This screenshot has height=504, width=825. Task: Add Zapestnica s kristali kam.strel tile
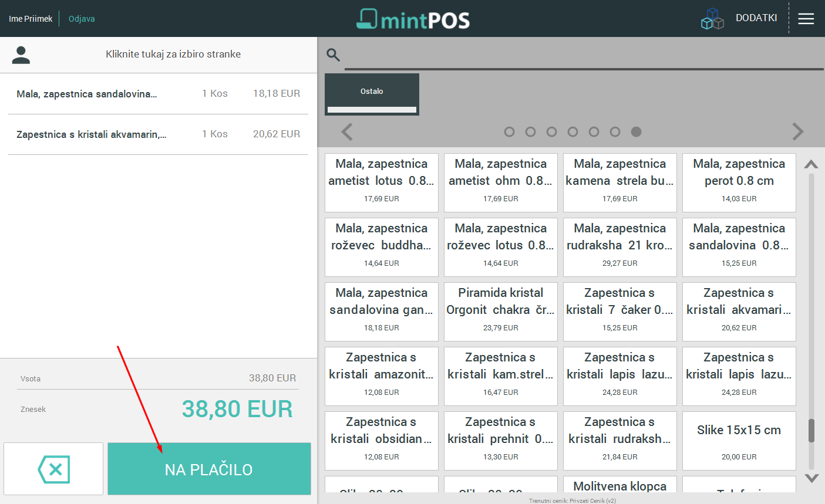(501, 376)
